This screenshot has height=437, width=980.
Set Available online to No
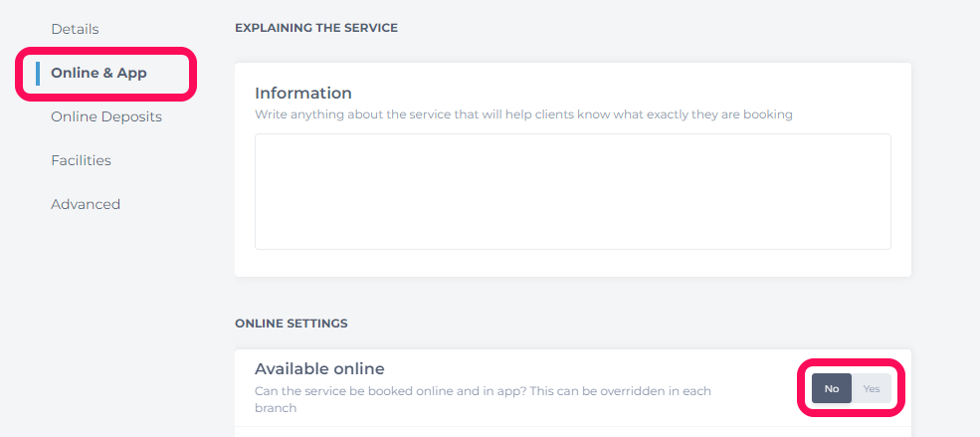(x=831, y=388)
